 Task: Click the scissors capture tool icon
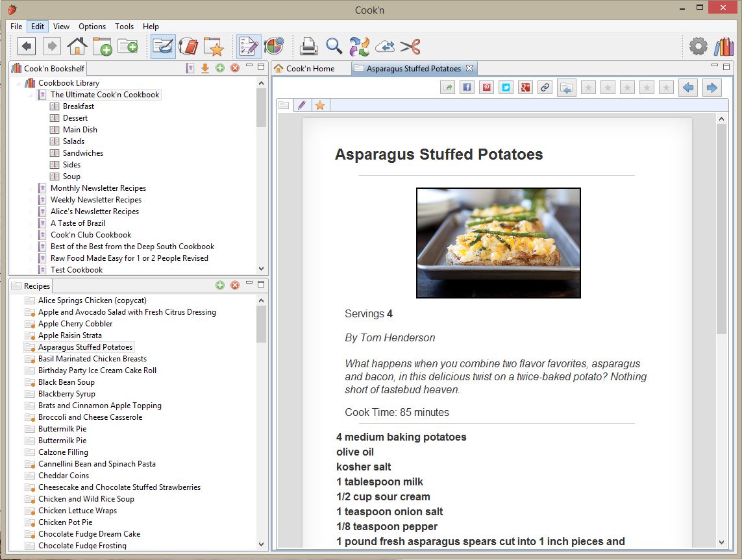(410, 46)
